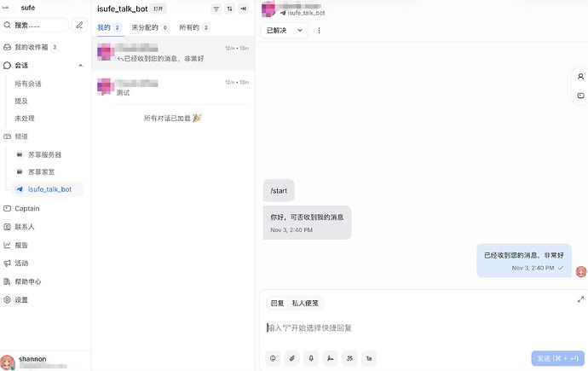Collapse the 会话 section chevron

(x=80, y=66)
